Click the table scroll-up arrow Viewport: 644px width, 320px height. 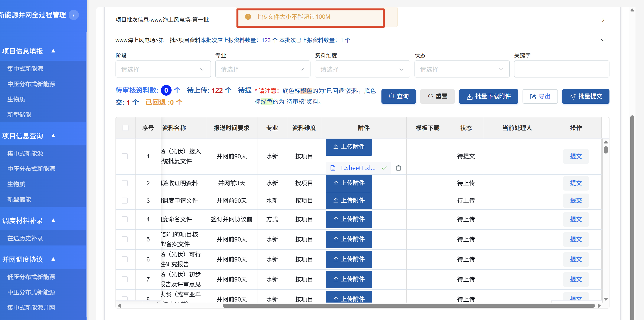coord(605,142)
